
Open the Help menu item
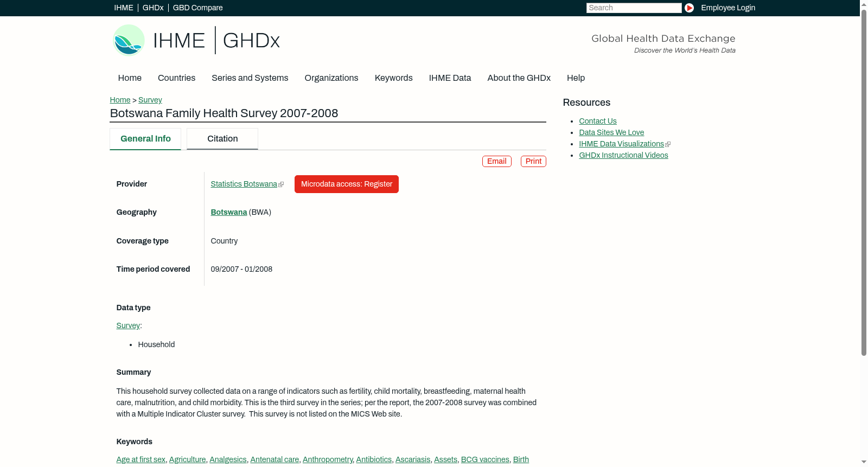pyautogui.click(x=576, y=78)
